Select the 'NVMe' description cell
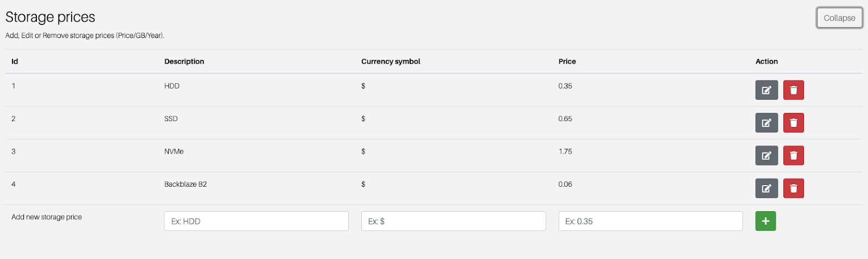The width and height of the screenshot is (868, 259). [x=174, y=151]
